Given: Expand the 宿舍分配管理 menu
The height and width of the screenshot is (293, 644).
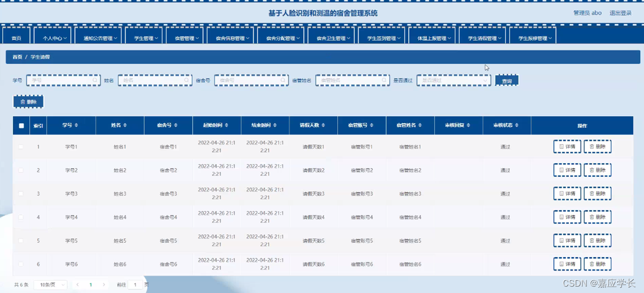Looking at the screenshot, I should click(281, 37).
